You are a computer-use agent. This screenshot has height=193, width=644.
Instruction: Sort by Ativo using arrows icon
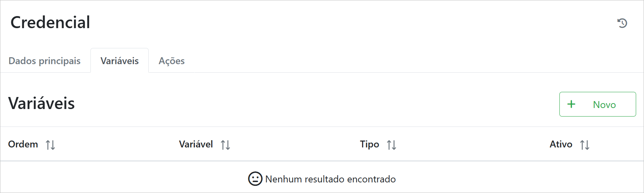coord(585,145)
